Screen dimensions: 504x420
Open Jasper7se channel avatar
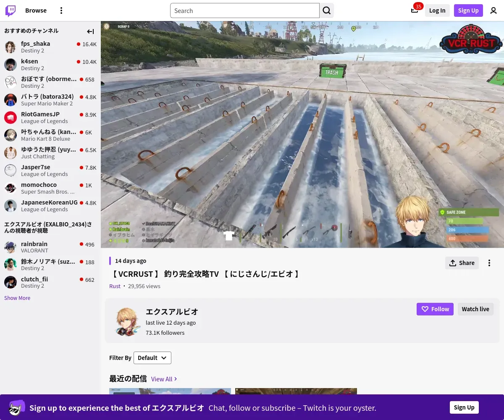coord(10,170)
